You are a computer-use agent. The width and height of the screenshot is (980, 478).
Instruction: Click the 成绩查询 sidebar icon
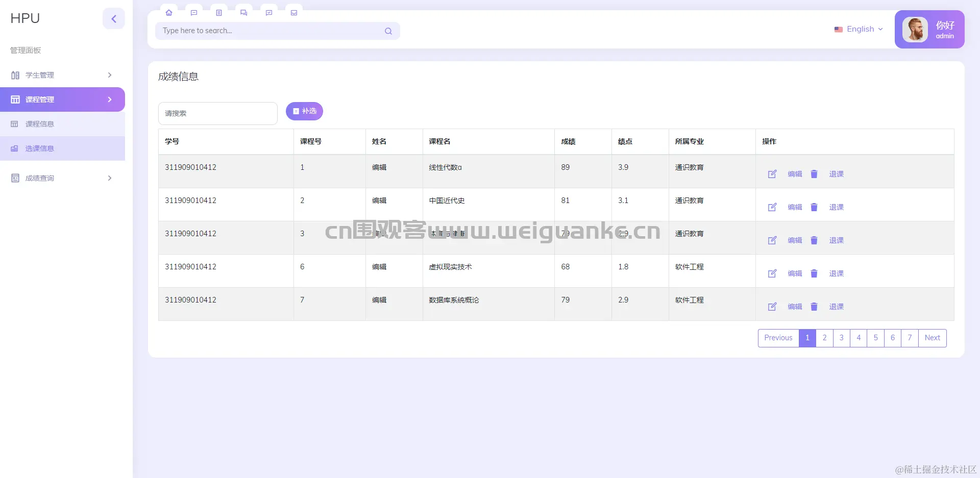click(x=15, y=178)
